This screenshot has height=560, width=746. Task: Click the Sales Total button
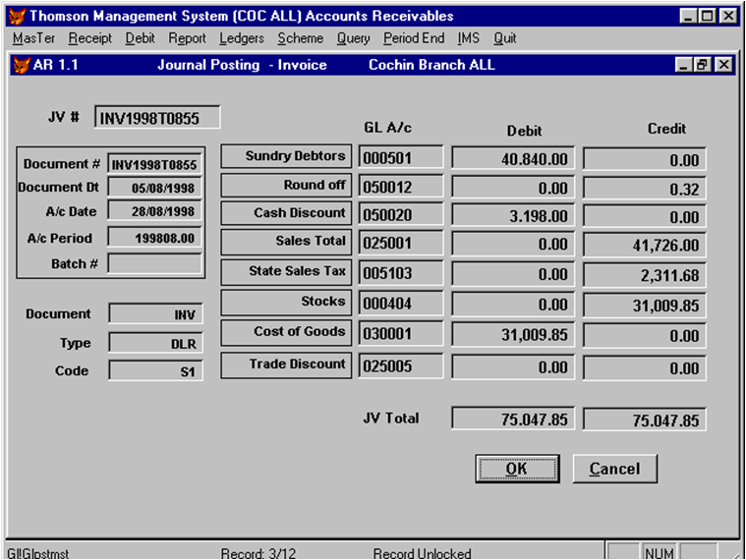coord(286,242)
